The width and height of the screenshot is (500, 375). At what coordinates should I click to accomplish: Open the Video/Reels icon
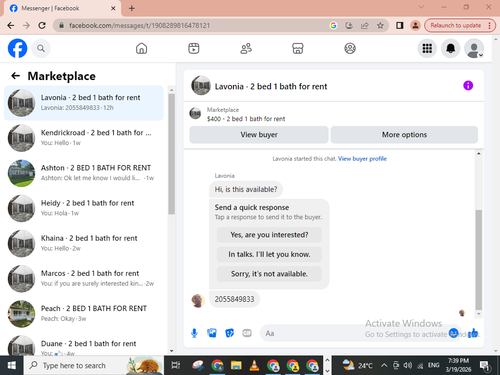[x=194, y=49]
